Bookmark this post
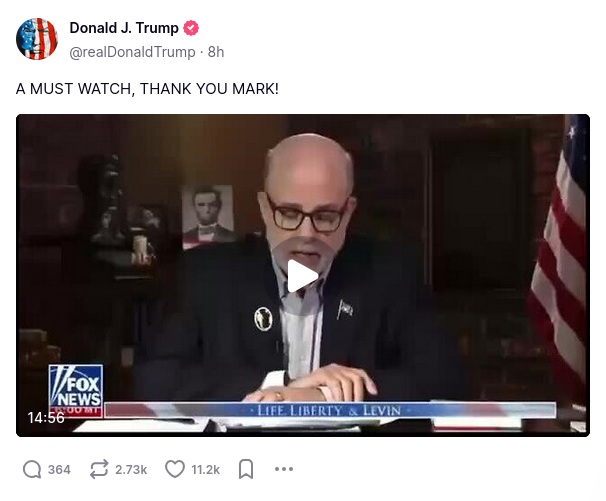 tap(246, 469)
